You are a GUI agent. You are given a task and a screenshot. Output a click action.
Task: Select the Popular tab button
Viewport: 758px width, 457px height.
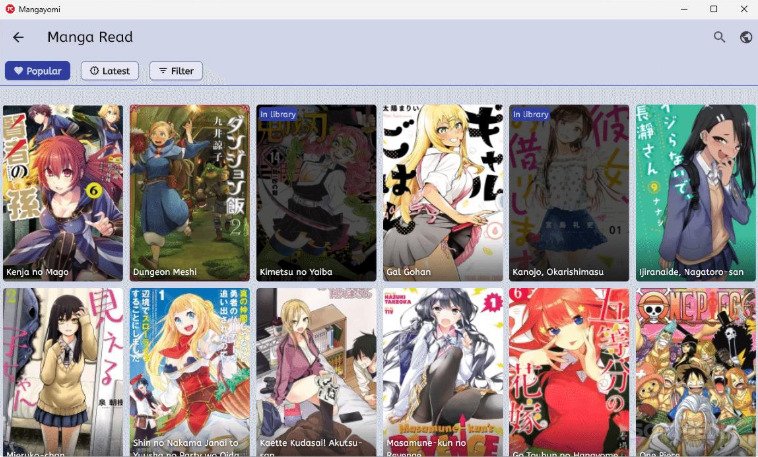38,71
